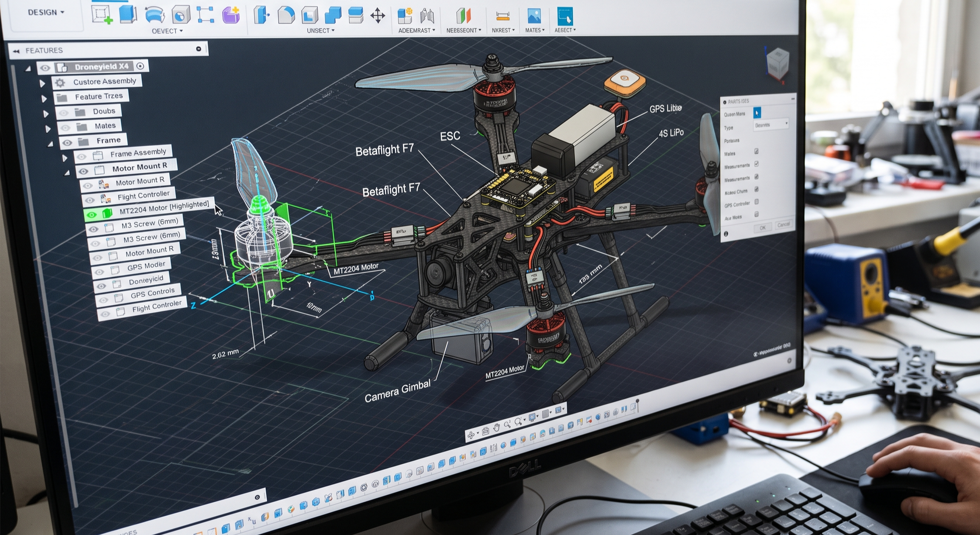Select the Joint tool icon
Screen dimensions: 980x535
coord(427,16)
